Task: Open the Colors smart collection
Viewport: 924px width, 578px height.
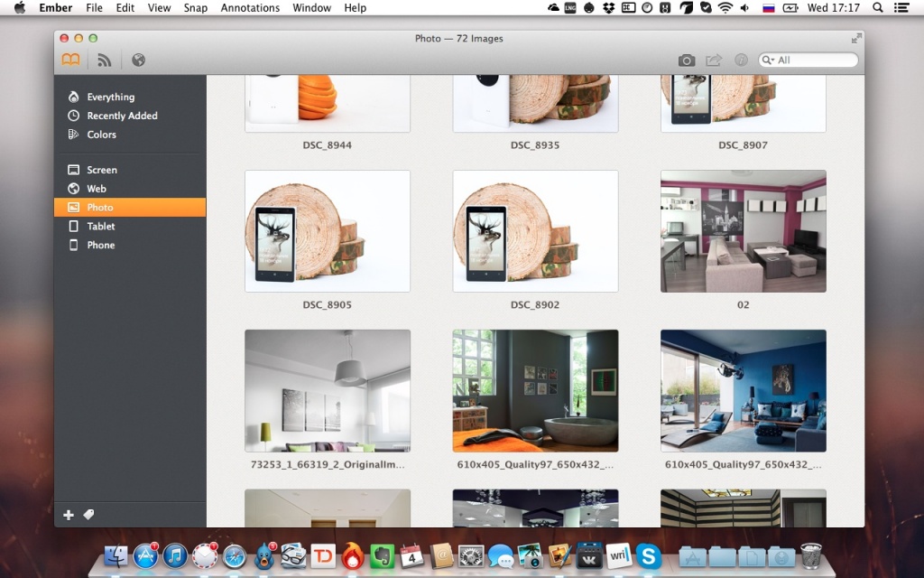Action: tap(101, 135)
